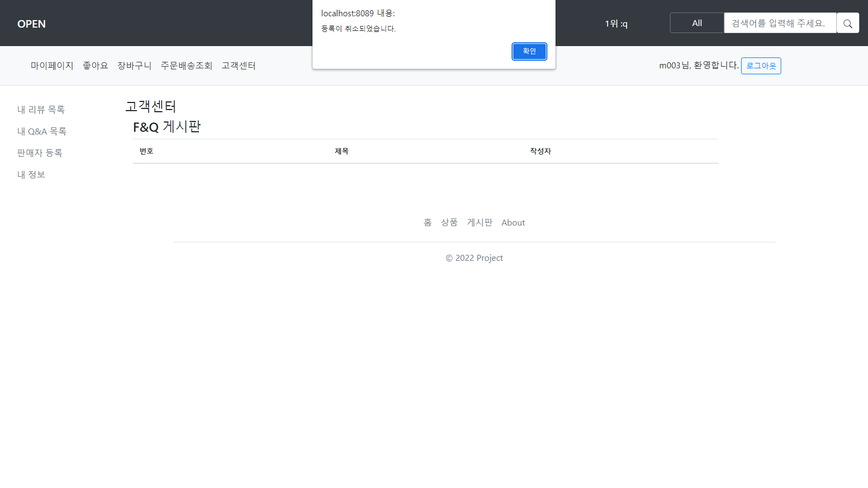Open the All category dropdown
This screenshot has height=488, width=868.
pos(697,23)
